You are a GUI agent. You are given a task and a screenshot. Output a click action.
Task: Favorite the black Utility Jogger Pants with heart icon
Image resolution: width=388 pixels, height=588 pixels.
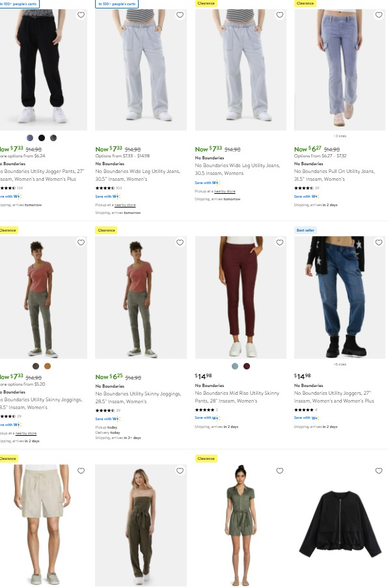pyautogui.click(x=81, y=15)
